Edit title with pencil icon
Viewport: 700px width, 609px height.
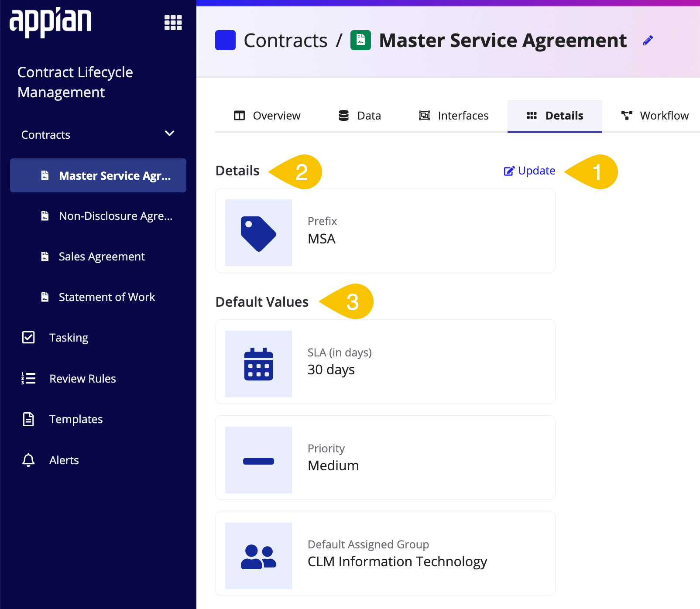pyautogui.click(x=648, y=41)
